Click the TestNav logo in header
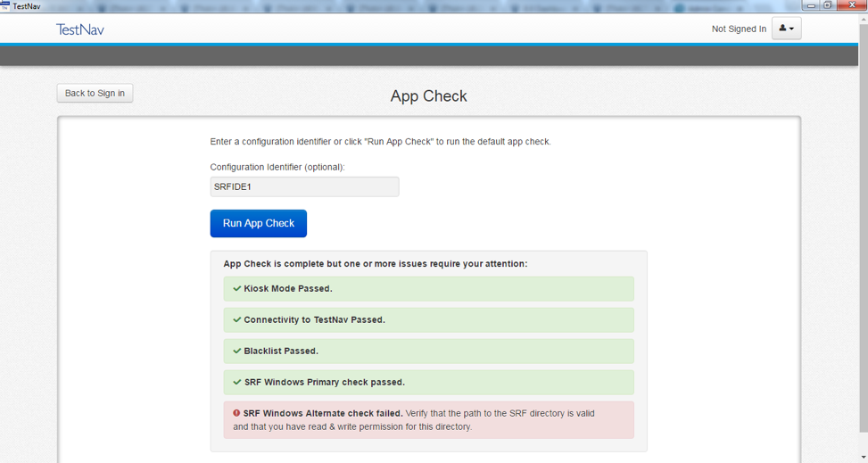The width and height of the screenshot is (868, 463). click(80, 29)
